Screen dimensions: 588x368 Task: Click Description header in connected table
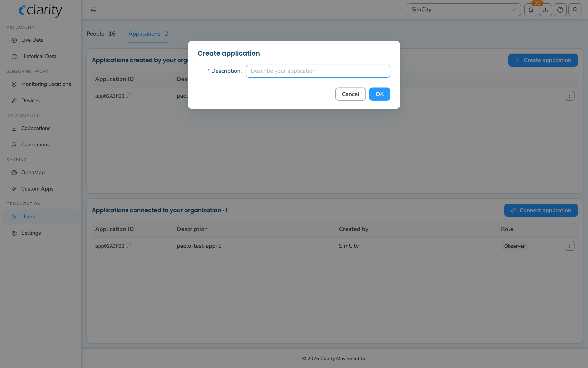(x=192, y=229)
